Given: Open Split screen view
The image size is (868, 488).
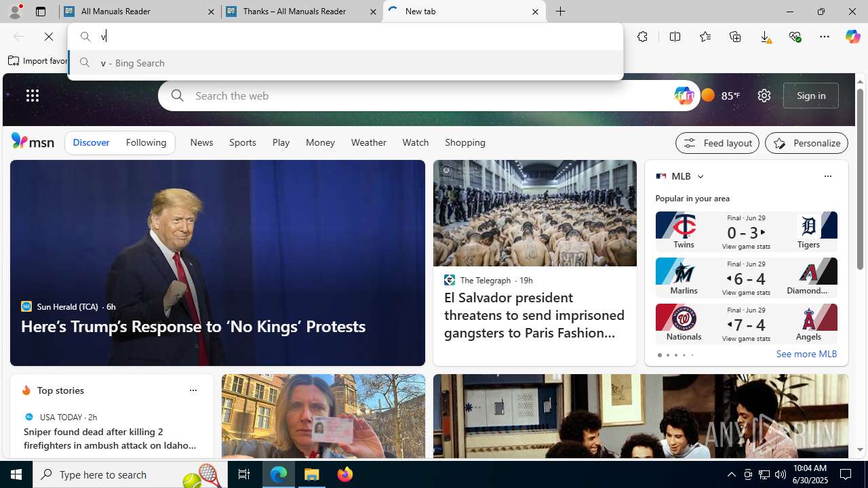Looking at the screenshot, I should tap(675, 37).
